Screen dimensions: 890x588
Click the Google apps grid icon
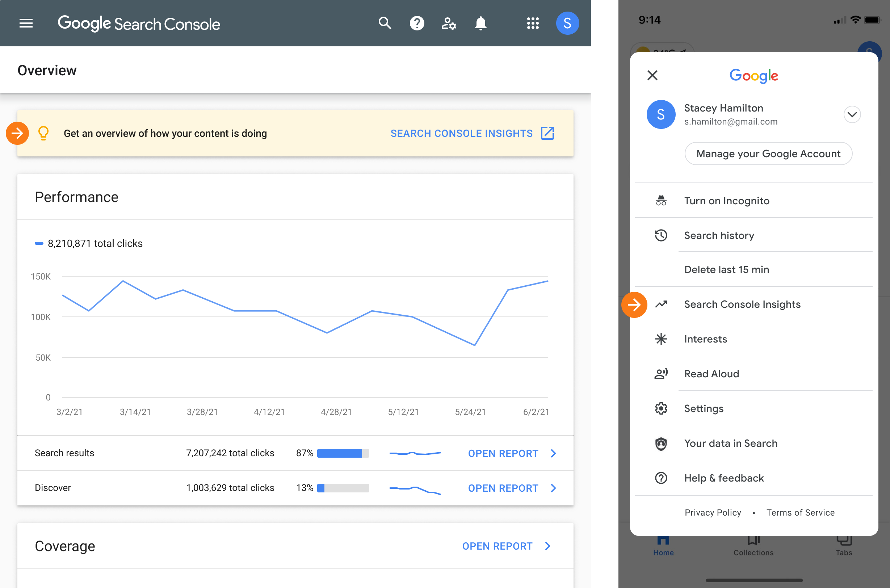(x=532, y=23)
